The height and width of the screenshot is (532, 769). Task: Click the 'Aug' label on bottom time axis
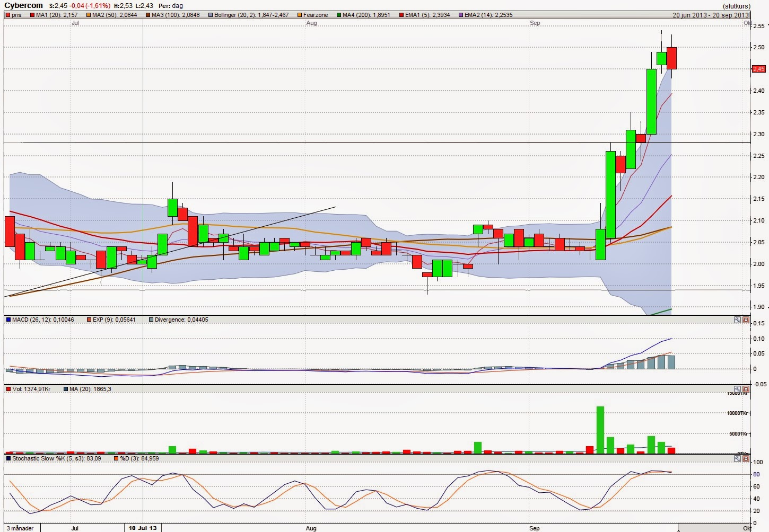[311, 528]
